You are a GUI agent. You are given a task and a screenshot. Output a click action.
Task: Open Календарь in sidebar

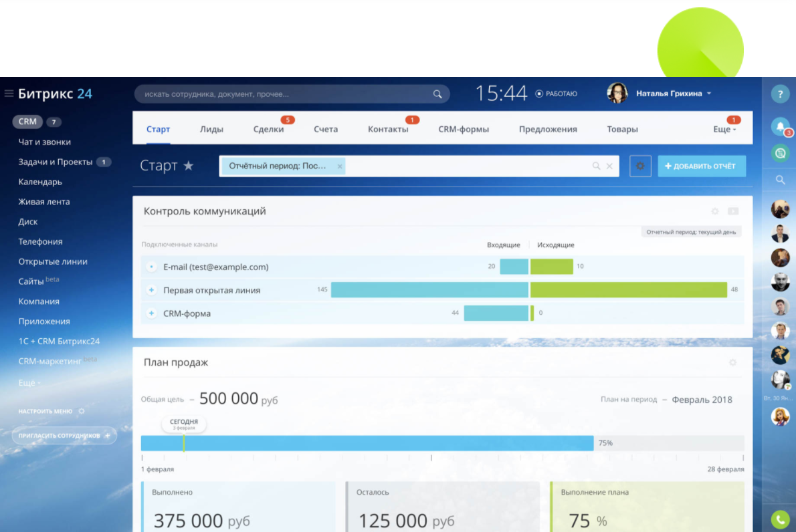tap(40, 182)
